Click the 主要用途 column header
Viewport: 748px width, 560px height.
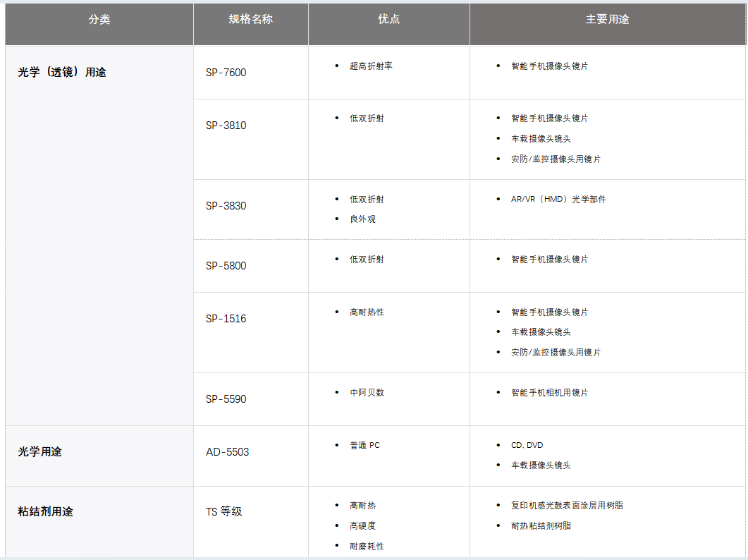(x=607, y=20)
